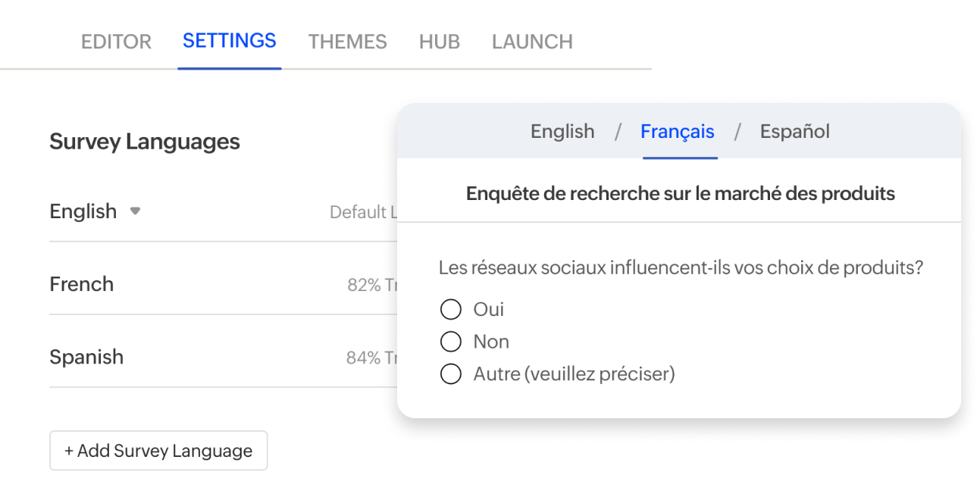The image size is (980, 497).
Task: Open the HUB tab
Action: pyautogui.click(x=439, y=42)
